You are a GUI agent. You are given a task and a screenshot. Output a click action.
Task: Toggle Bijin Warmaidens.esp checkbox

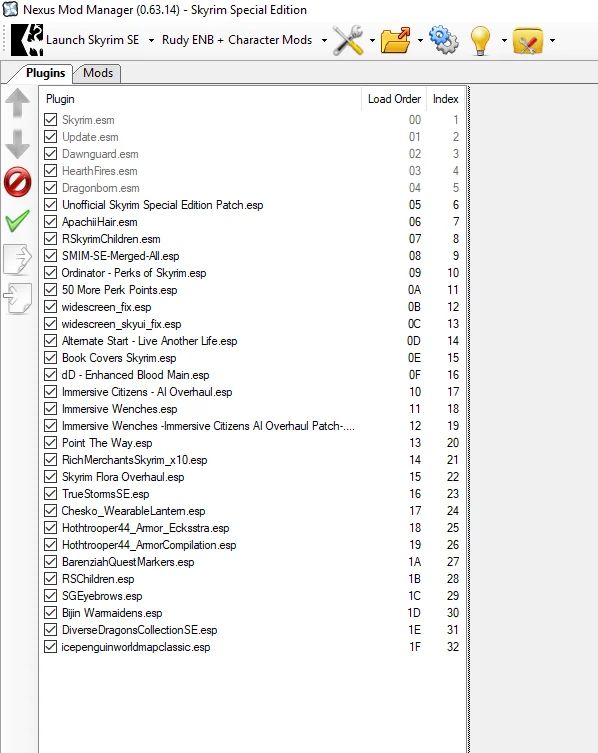tap(50, 613)
